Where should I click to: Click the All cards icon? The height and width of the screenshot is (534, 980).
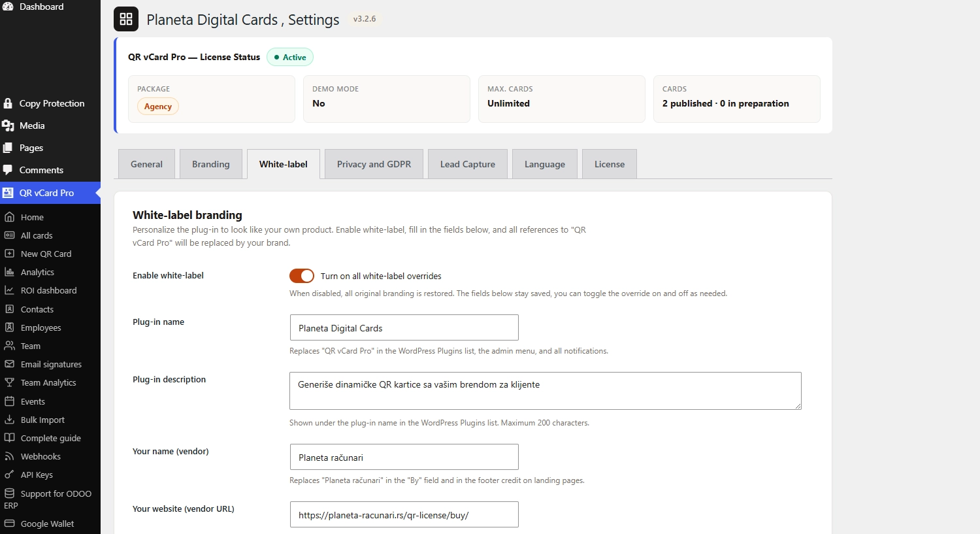point(10,235)
